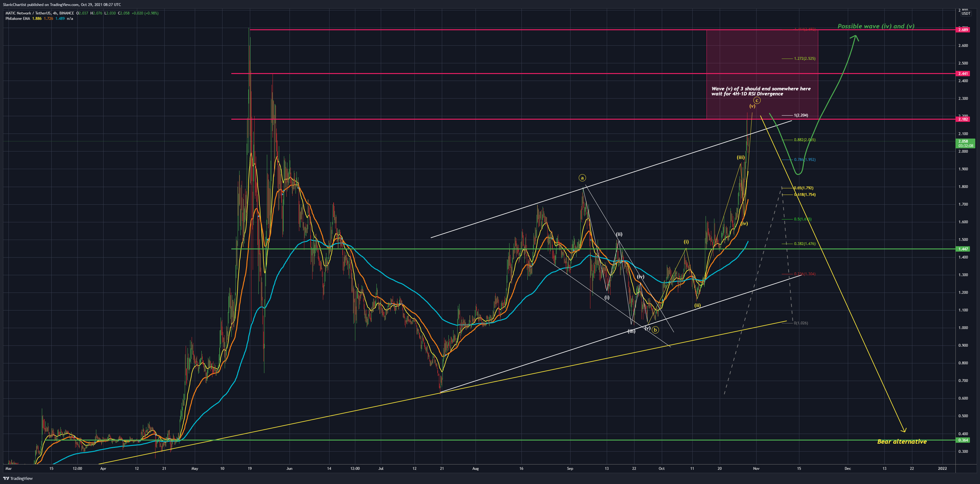Image resolution: width=980 pixels, height=484 pixels.
Task: Click the yellow (i) wave label
Action: coord(686,242)
